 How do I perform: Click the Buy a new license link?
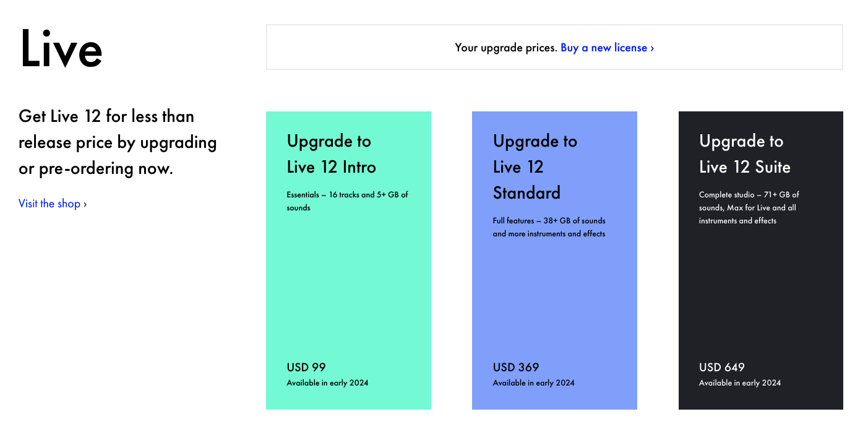pos(607,48)
